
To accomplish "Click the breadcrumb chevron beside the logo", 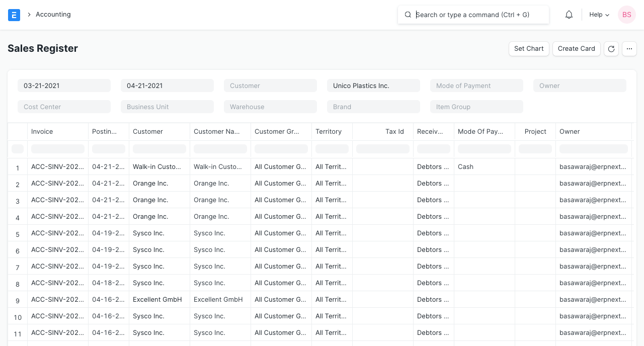I will pyautogui.click(x=29, y=15).
